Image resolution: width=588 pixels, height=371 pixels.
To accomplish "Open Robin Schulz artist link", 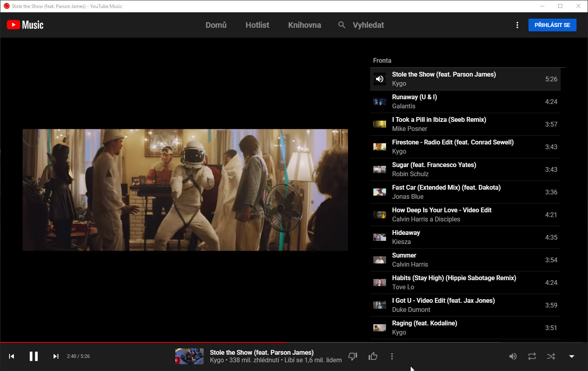I will tap(410, 174).
